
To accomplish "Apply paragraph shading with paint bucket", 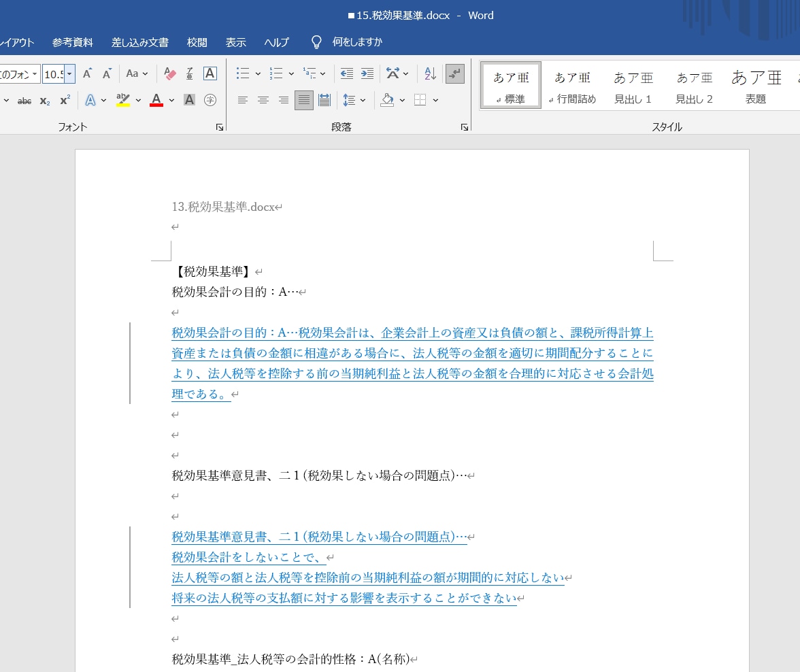I will pos(387,101).
